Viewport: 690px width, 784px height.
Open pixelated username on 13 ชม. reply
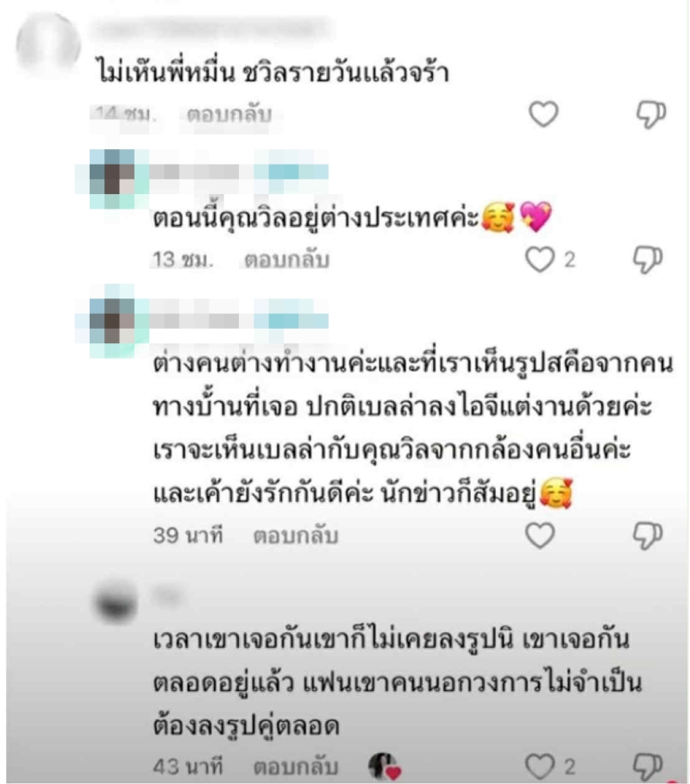[239, 172]
